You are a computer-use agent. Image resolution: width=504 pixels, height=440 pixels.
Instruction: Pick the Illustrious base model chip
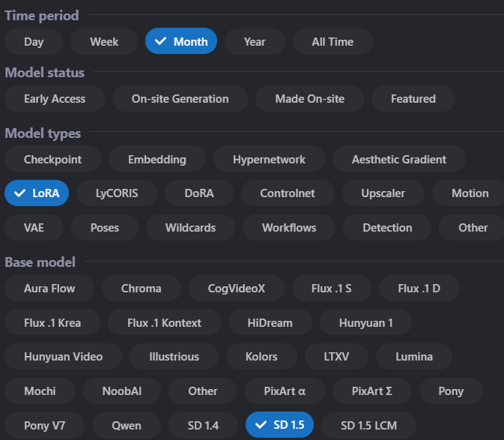[174, 357]
